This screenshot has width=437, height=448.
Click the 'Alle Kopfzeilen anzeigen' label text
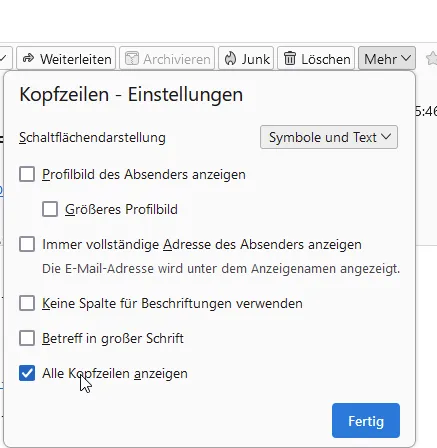coord(115,374)
